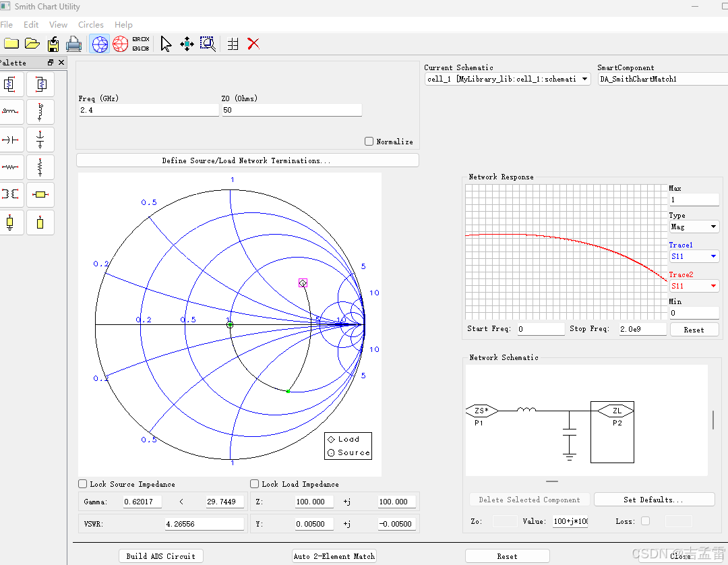This screenshot has width=728, height=565.
Task: Select the Load marker on Smith chart
Action: tap(303, 282)
